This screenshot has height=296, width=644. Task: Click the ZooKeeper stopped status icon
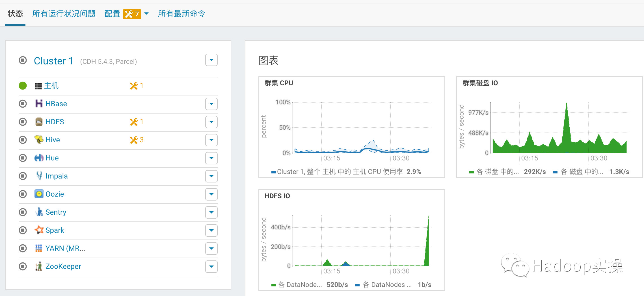[23, 266]
